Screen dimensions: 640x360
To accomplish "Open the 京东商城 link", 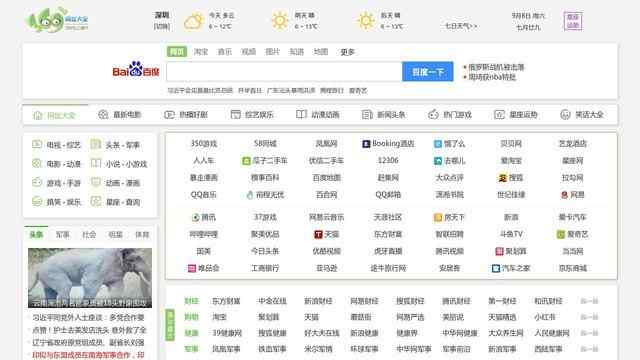I will 572,268.
